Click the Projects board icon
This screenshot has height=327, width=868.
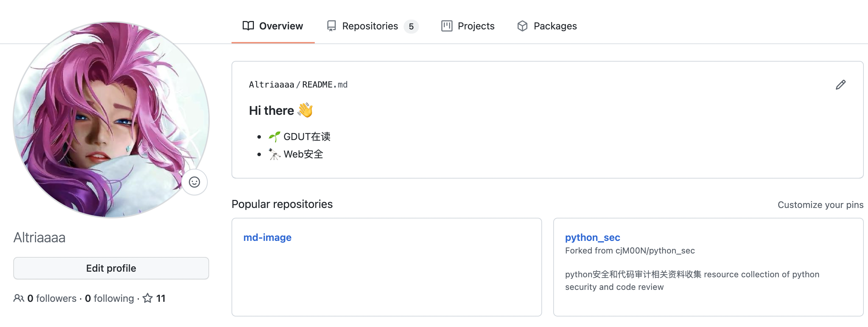(447, 26)
